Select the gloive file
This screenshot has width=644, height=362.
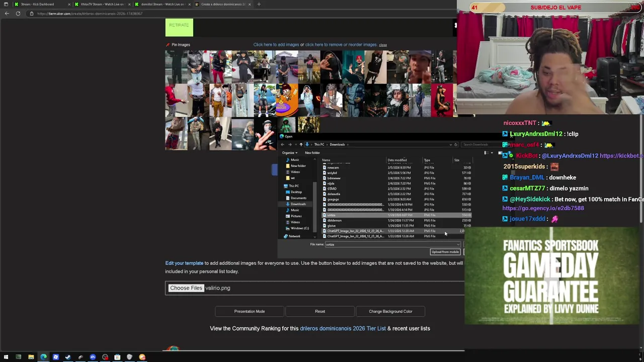(396, 226)
